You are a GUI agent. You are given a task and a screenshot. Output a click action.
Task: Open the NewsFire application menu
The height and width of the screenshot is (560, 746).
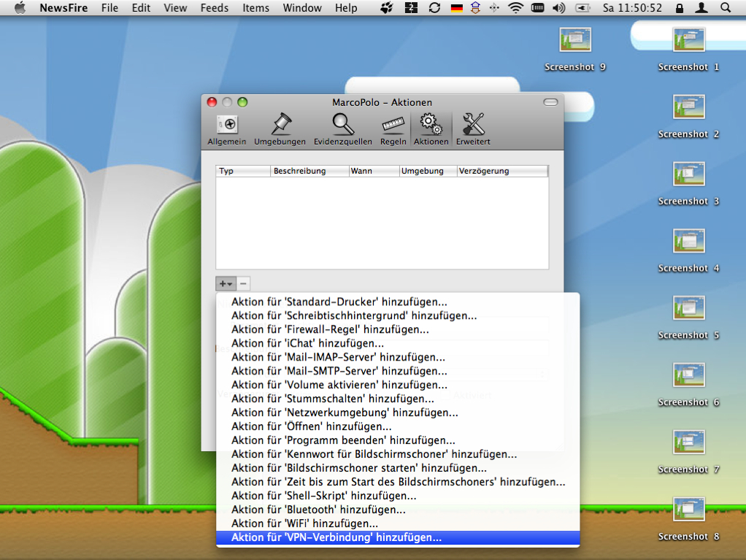(x=64, y=7)
